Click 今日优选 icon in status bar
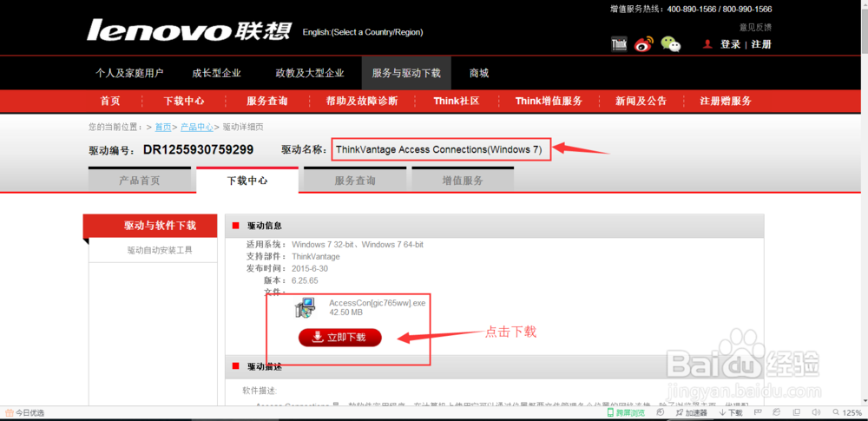Image resolution: width=868 pixels, height=421 pixels. (x=9, y=412)
